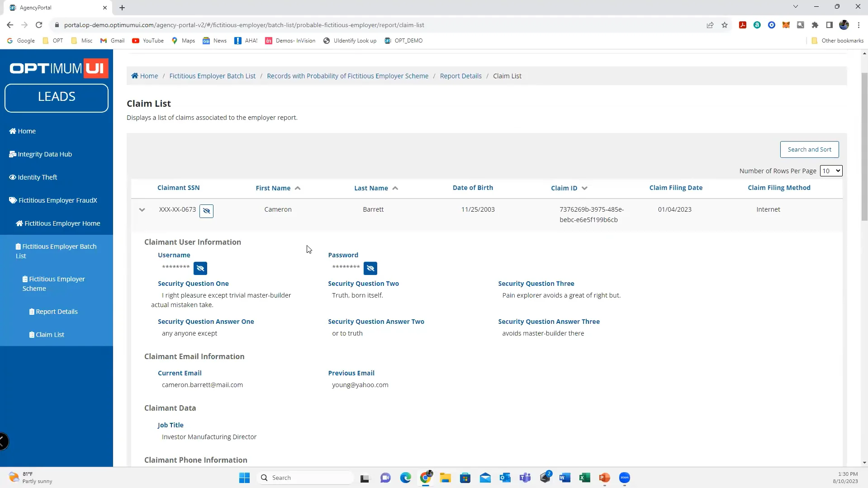Open Home in the sidebar

(x=23, y=131)
